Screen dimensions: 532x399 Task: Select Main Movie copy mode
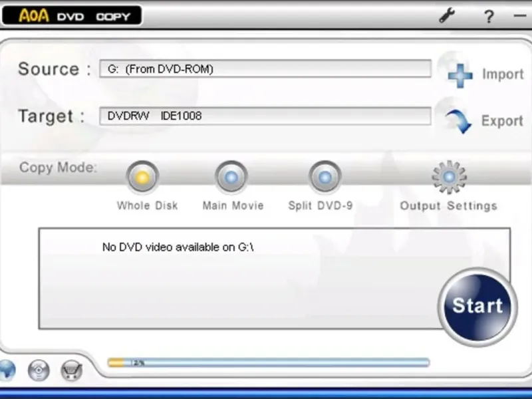click(231, 177)
